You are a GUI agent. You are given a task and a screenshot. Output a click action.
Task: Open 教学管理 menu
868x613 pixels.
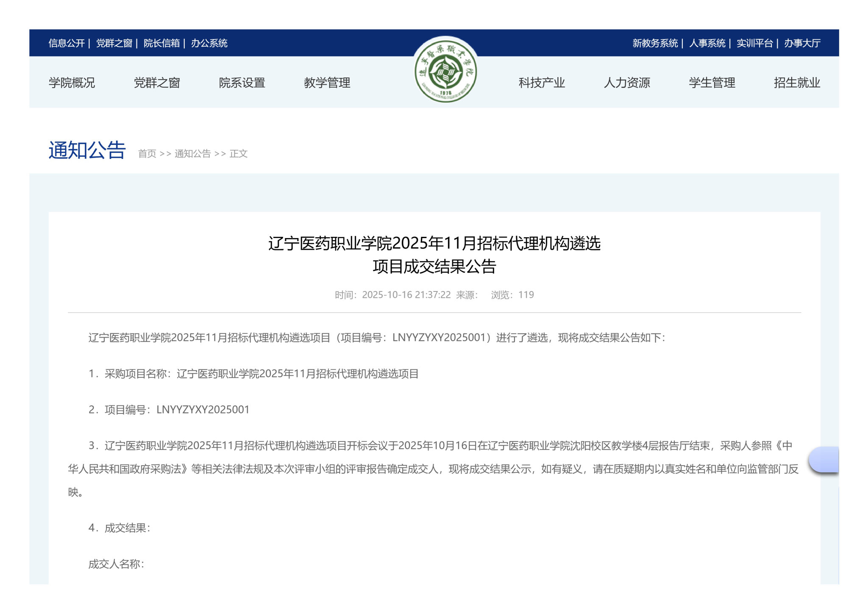point(327,83)
